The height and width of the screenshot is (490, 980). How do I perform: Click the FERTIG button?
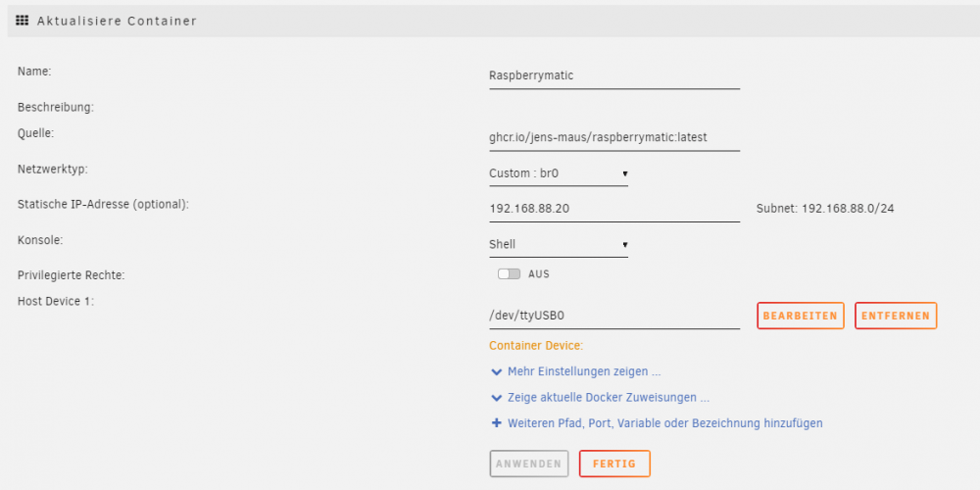pos(614,464)
